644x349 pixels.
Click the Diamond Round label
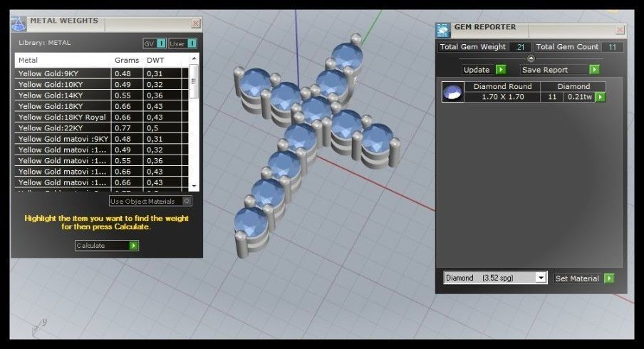(x=502, y=86)
